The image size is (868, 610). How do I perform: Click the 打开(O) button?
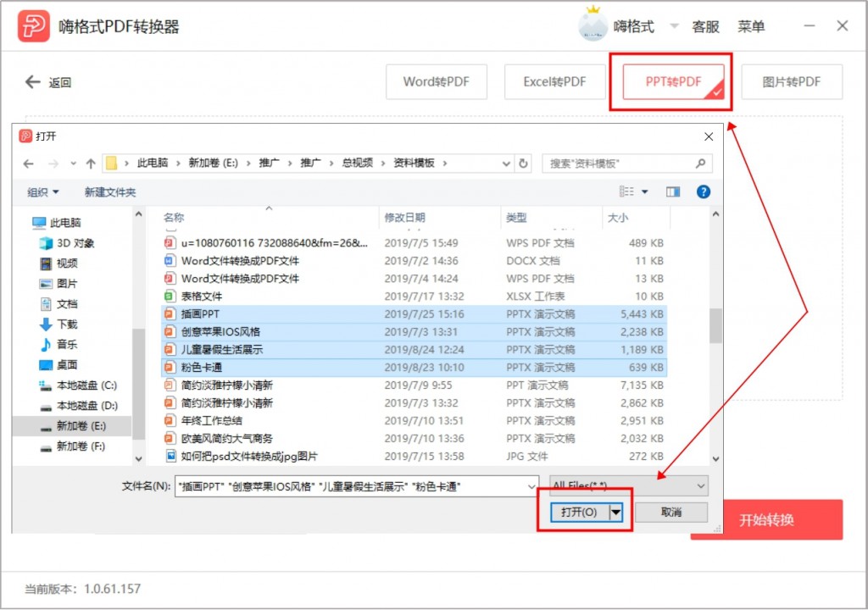point(579,512)
